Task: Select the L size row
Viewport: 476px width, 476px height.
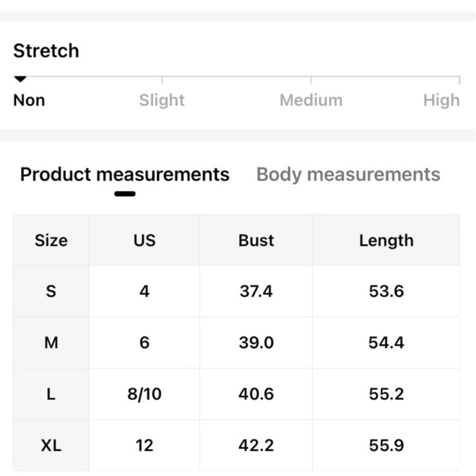Action: [236, 394]
